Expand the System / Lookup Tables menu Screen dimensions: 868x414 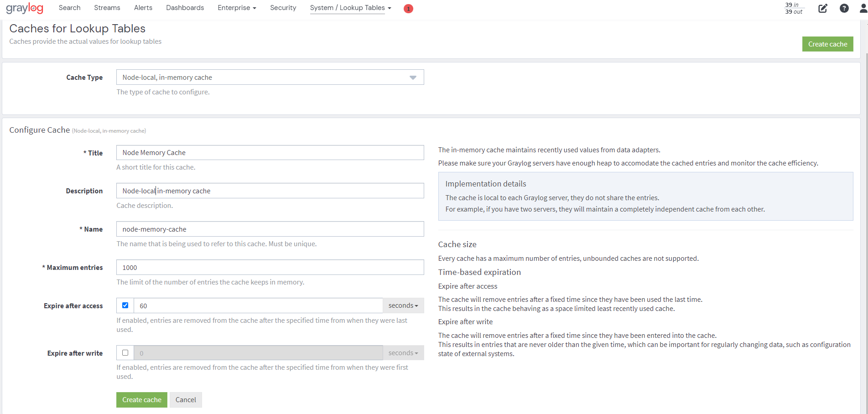click(350, 8)
